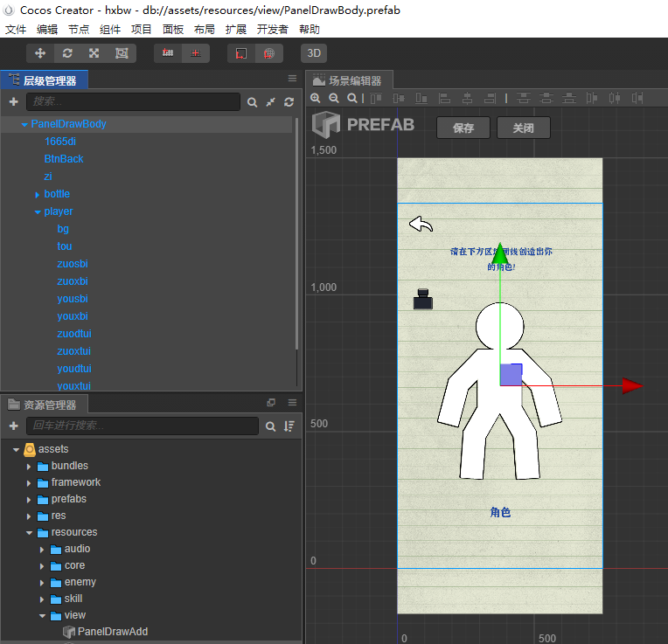668x644 pixels.
Task: Collapse the resources folder
Action: click(x=29, y=532)
